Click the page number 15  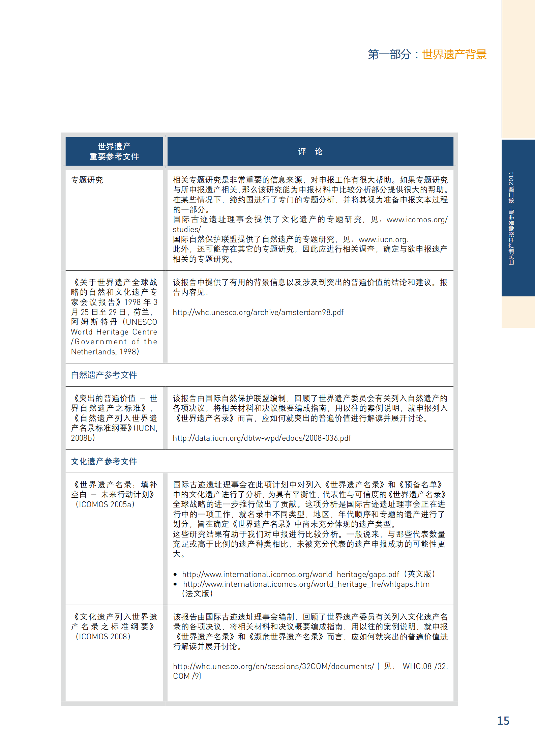click(503, 721)
